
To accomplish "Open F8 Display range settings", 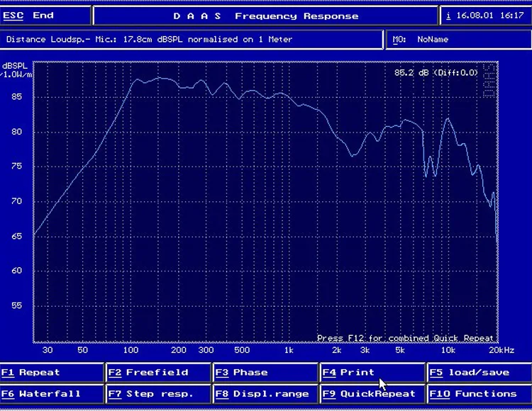I will 265,394.
